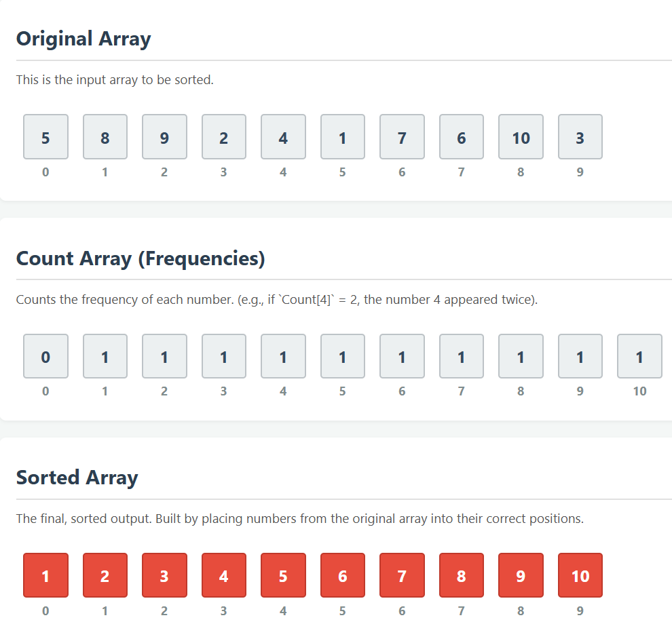The image size is (672, 622).
Task: Select the red Sorted Array cell showing 8
Action: 462,575
